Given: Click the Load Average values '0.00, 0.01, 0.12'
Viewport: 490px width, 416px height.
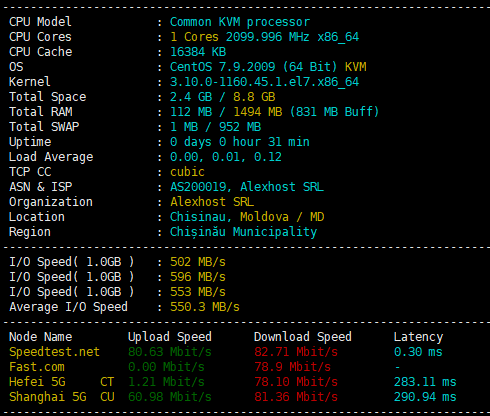Looking at the screenshot, I should click(x=226, y=157).
